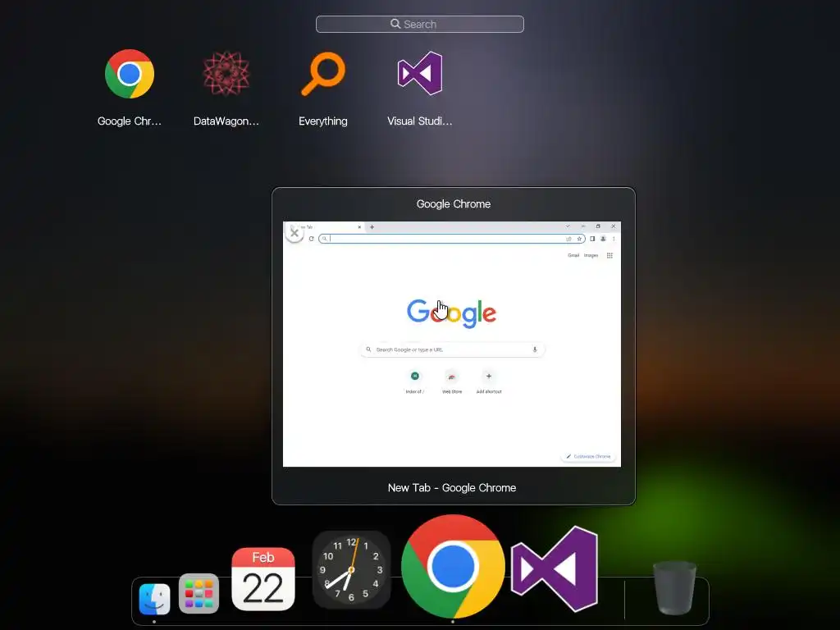Click the large Chrome dock icon

pos(453,566)
